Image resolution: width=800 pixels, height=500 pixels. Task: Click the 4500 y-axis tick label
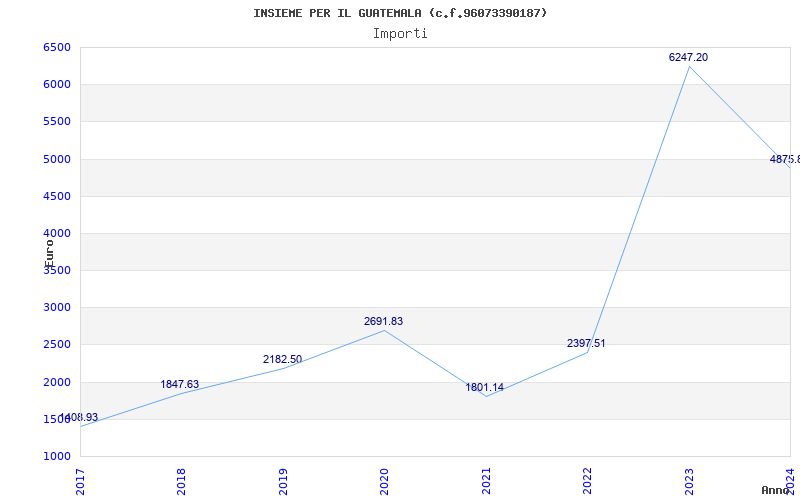(x=57, y=196)
